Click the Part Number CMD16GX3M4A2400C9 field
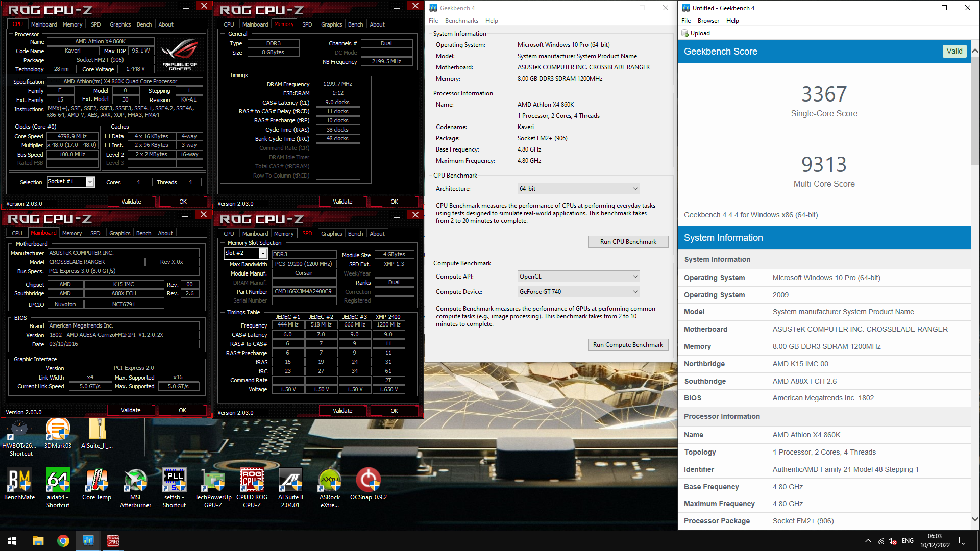Screen dimensions: 980x551 [x=303, y=292]
